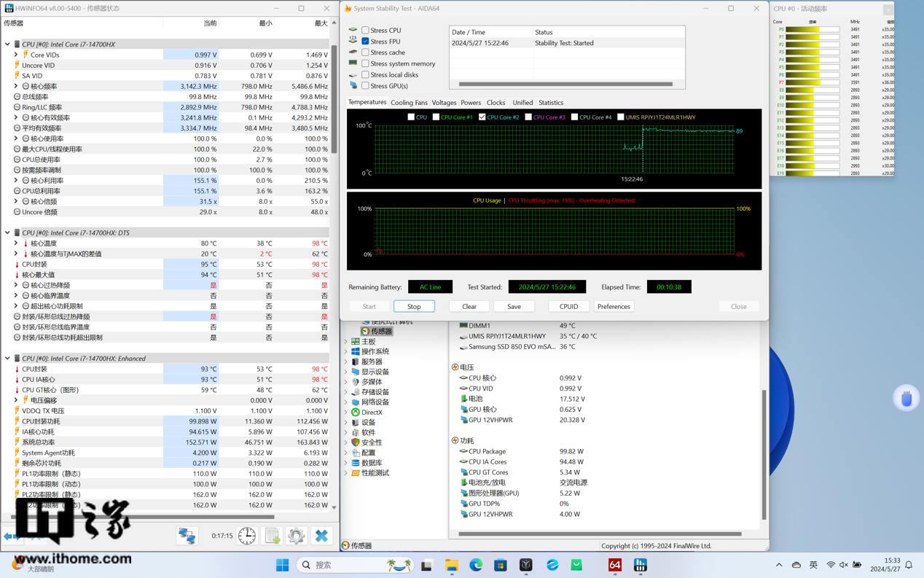Screen dimensions: 924x578
Task: Click HWiNFO network sensor sharing icon
Action: tap(187, 536)
